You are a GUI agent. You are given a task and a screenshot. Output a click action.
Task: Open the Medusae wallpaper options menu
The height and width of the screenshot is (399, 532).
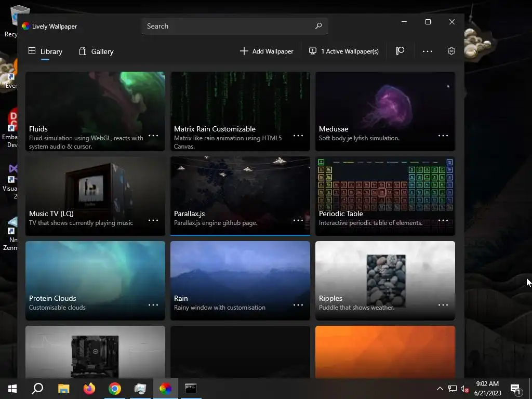coord(443,136)
